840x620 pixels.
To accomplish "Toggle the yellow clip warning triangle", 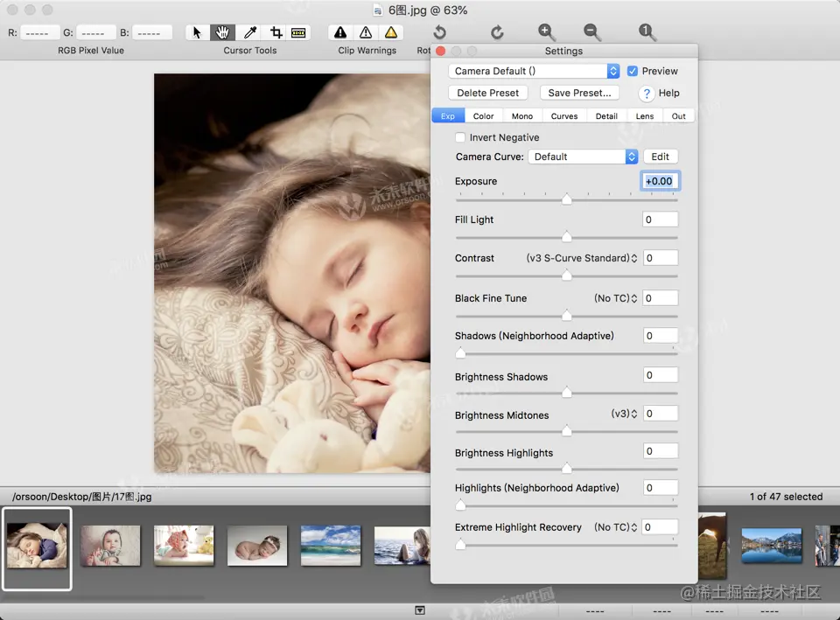I will 391,32.
